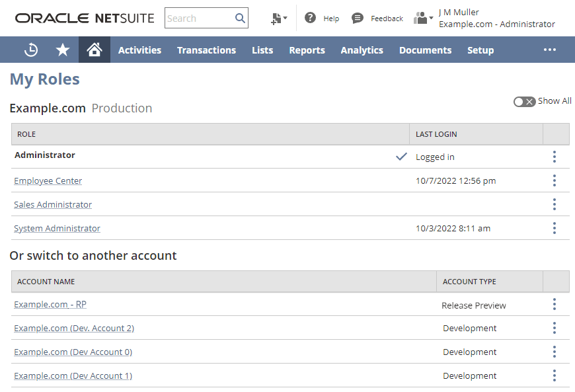The width and height of the screenshot is (575, 392).
Task: Click the roles icon near the username
Action: tap(421, 18)
